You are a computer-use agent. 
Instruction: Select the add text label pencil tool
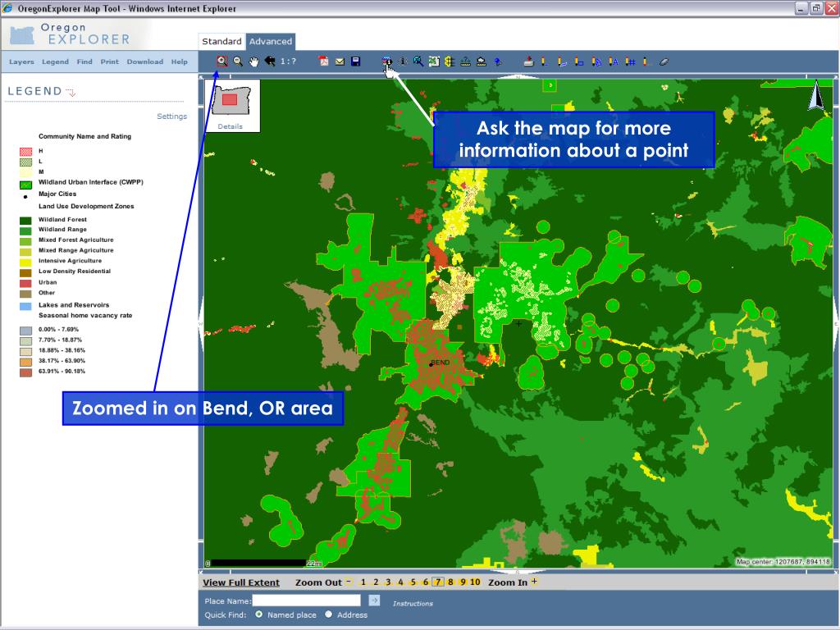click(x=613, y=62)
